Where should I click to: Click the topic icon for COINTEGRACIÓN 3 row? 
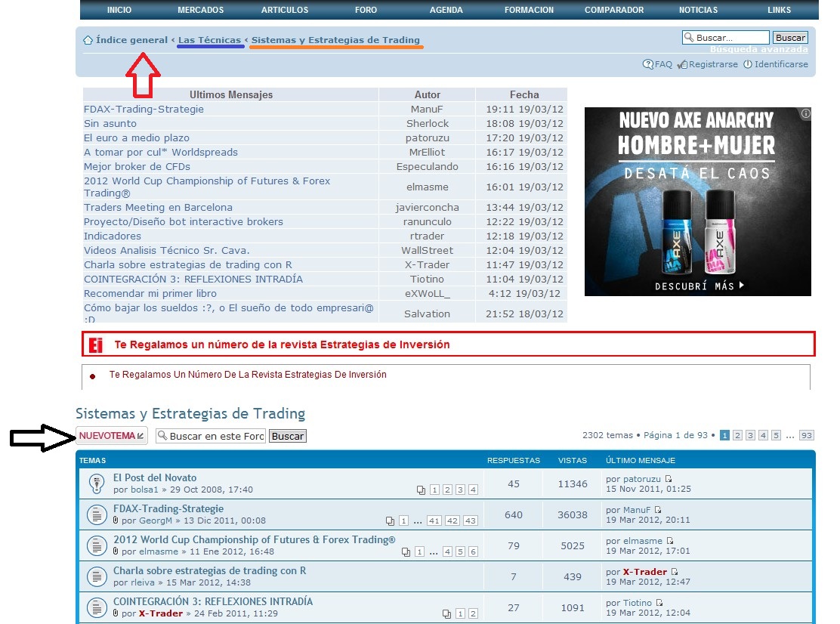coord(97,608)
